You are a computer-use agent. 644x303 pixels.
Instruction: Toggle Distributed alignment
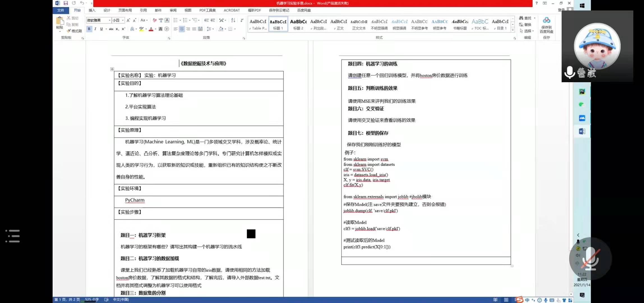click(200, 29)
